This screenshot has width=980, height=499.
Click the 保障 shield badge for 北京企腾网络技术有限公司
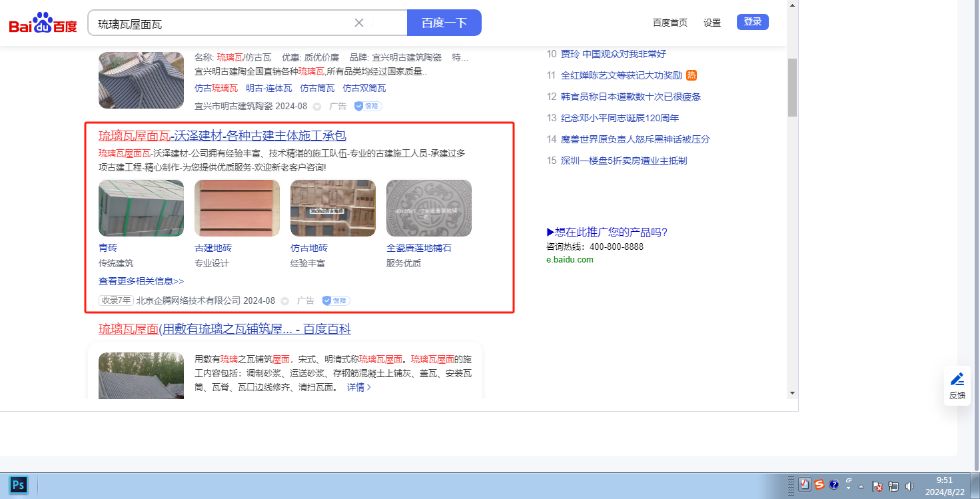pyautogui.click(x=336, y=300)
